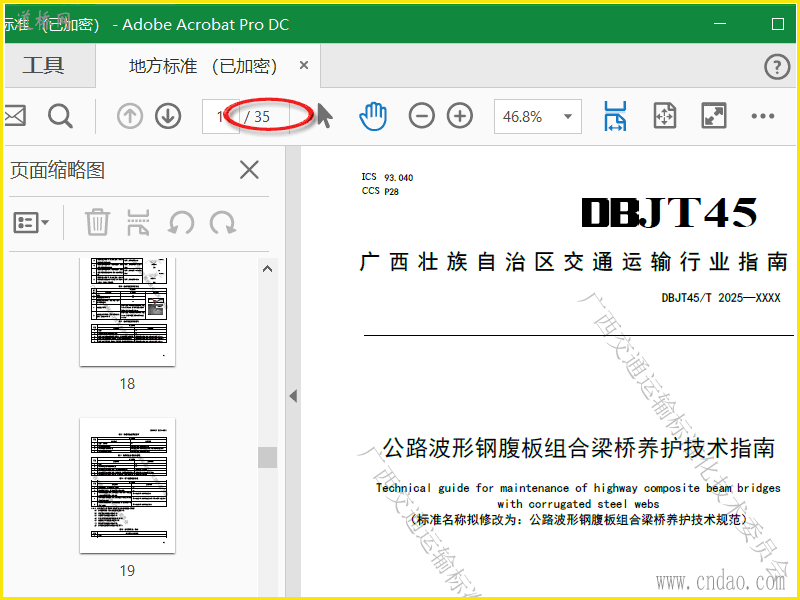Image resolution: width=800 pixels, height=600 pixels.
Task: Select the page 19 thumbnail
Action: coord(128,485)
